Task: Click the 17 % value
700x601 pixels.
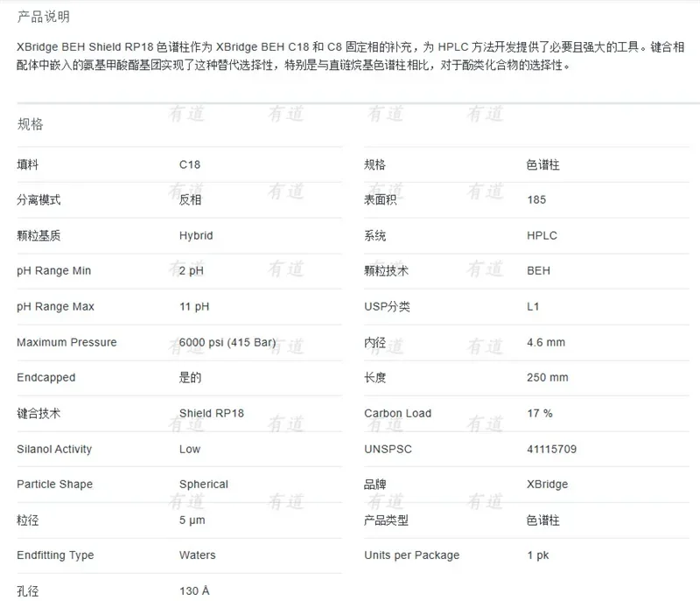Action: point(540,413)
